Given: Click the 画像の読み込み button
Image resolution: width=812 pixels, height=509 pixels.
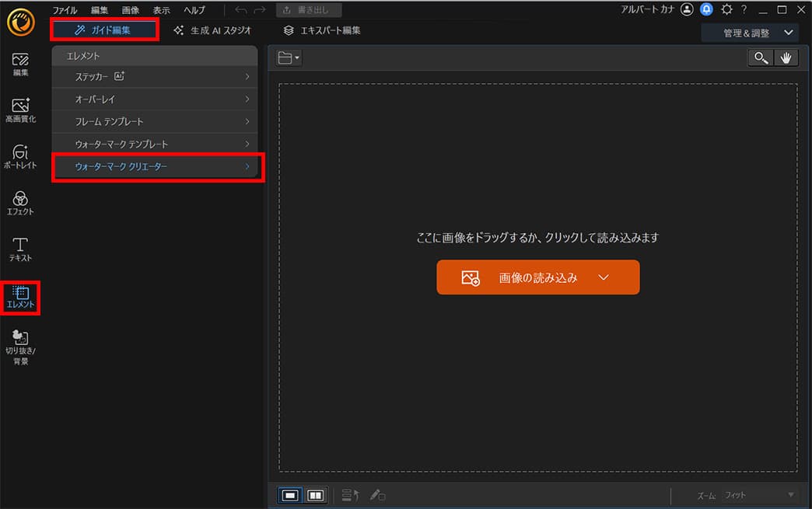Looking at the screenshot, I should tap(537, 277).
